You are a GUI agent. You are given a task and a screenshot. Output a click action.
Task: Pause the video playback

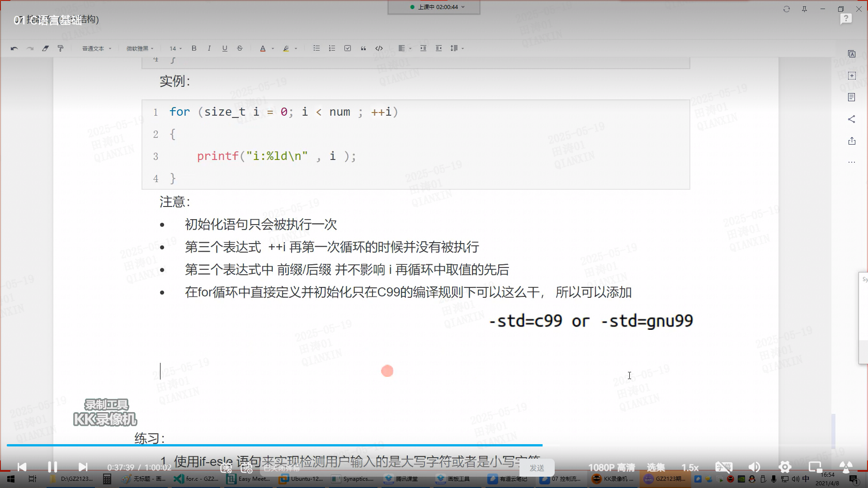coord(52,467)
